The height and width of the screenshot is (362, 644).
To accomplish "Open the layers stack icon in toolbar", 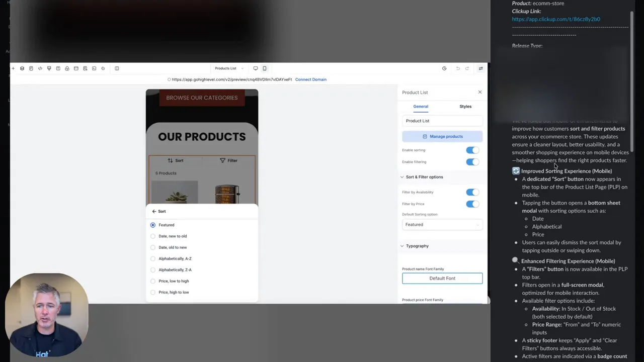I will tap(22, 68).
